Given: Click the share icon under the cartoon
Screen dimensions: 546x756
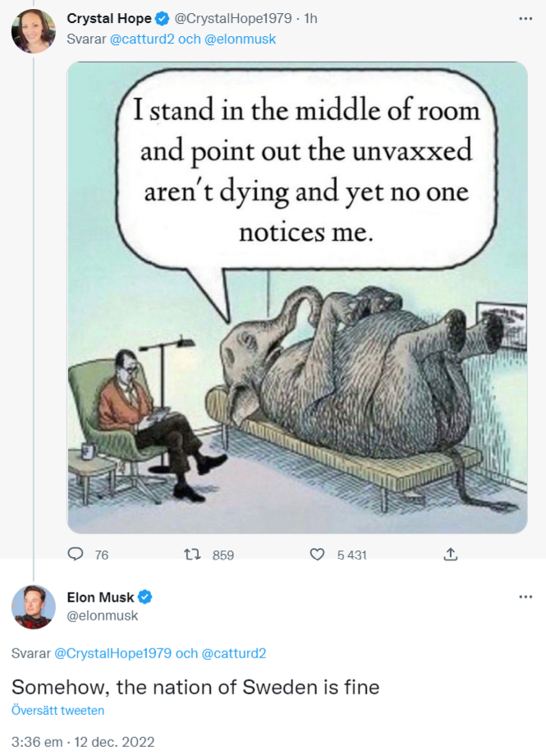Looking at the screenshot, I should [x=450, y=555].
